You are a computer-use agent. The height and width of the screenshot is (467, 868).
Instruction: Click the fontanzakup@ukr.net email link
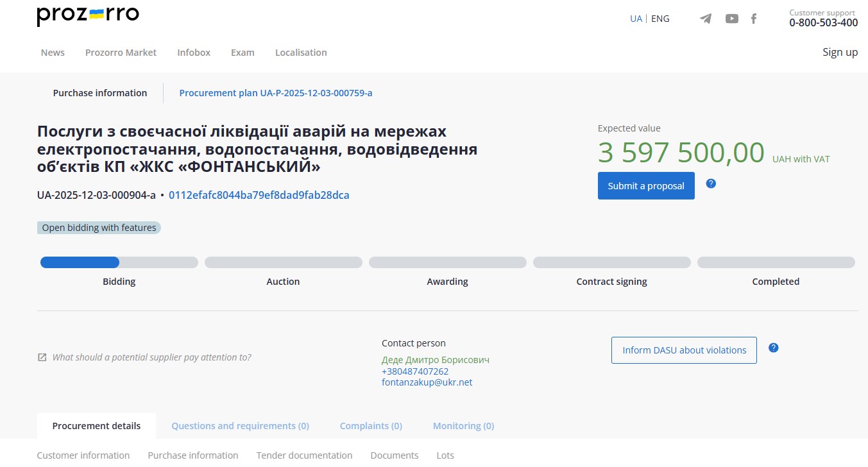coord(427,382)
